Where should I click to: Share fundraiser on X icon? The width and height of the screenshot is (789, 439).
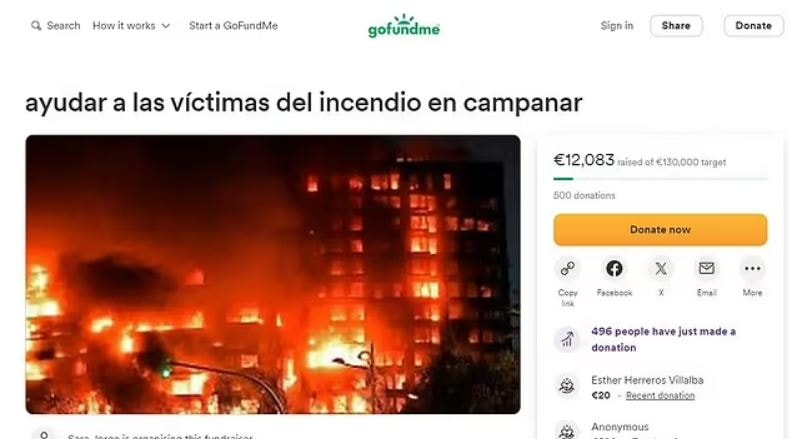pyautogui.click(x=661, y=268)
